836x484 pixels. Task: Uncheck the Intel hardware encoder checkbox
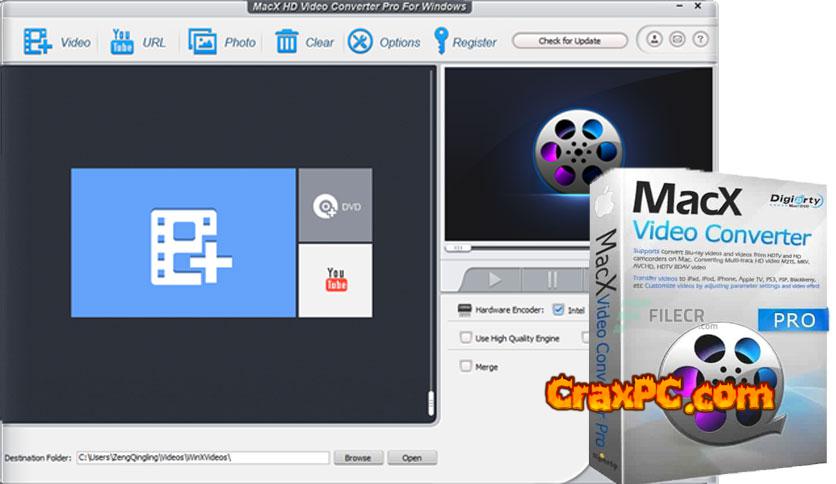pos(558,310)
